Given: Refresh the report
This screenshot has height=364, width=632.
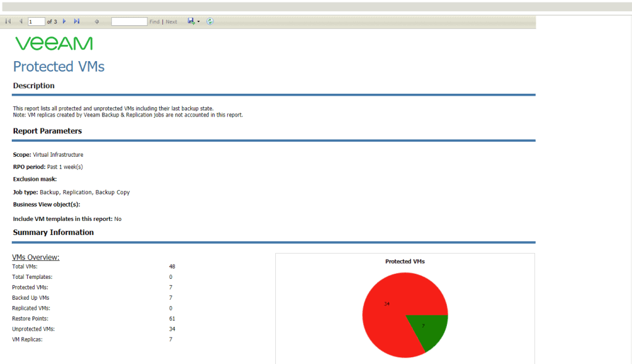Looking at the screenshot, I should point(210,22).
